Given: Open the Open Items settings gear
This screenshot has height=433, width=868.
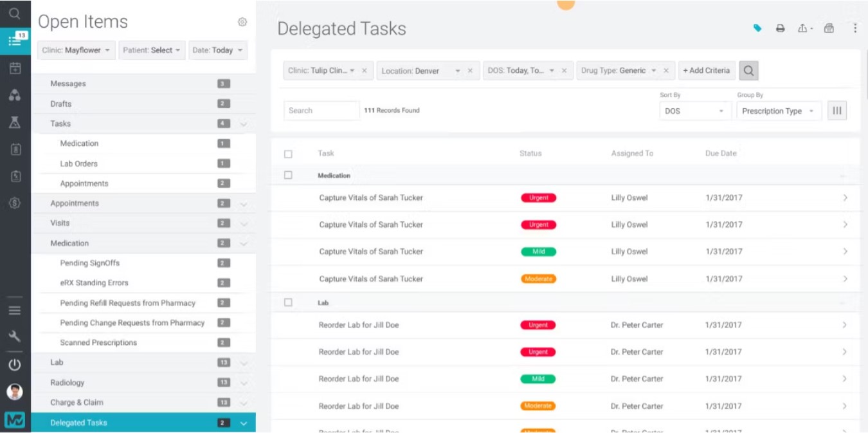Looking at the screenshot, I should [242, 21].
